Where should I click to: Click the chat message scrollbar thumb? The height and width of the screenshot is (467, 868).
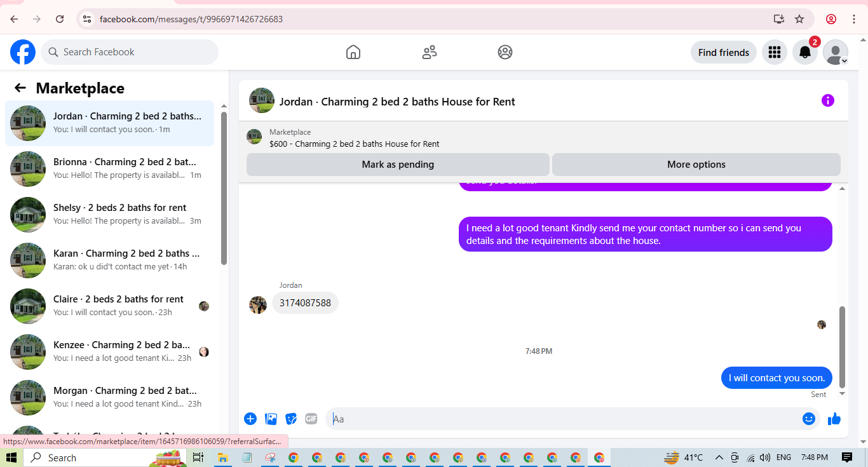pyautogui.click(x=843, y=347)
